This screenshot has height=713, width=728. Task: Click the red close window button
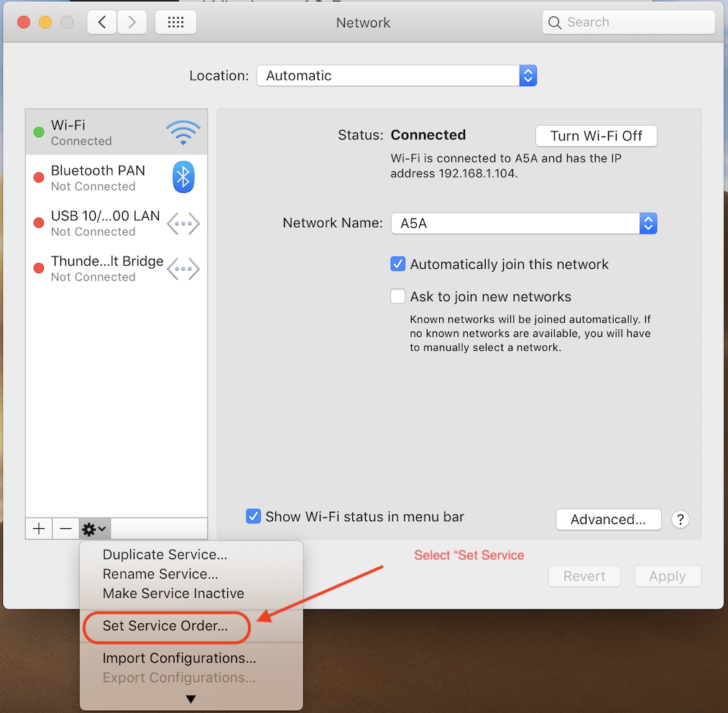[x=24, y=22]
